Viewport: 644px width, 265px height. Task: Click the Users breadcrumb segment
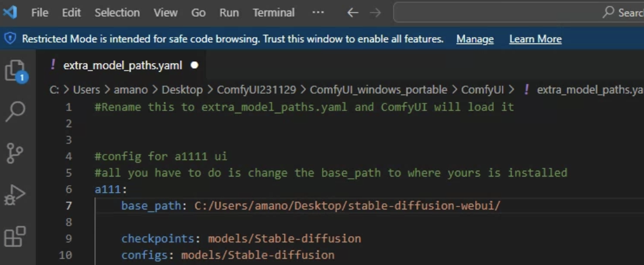pyautogui.click(x=87, y=90)
